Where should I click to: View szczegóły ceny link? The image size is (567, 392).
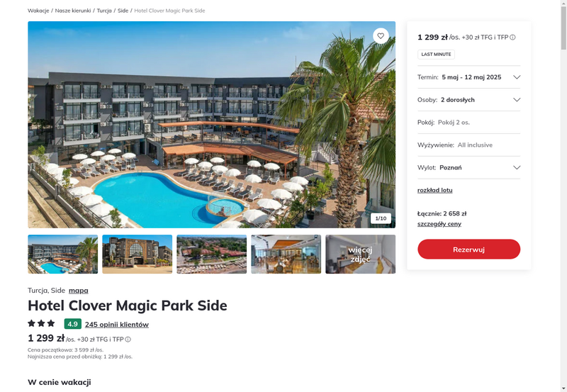tap(439, 224)
